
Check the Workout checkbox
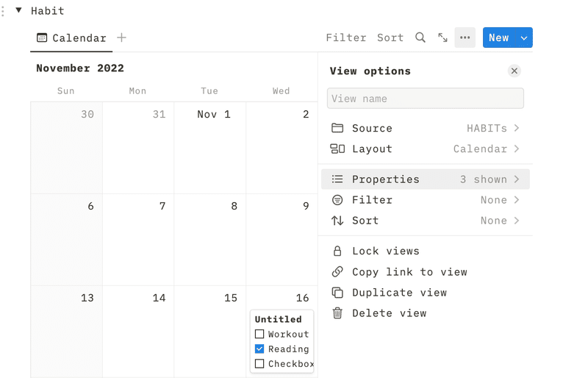pyautogui.click(x=259, y=334)
